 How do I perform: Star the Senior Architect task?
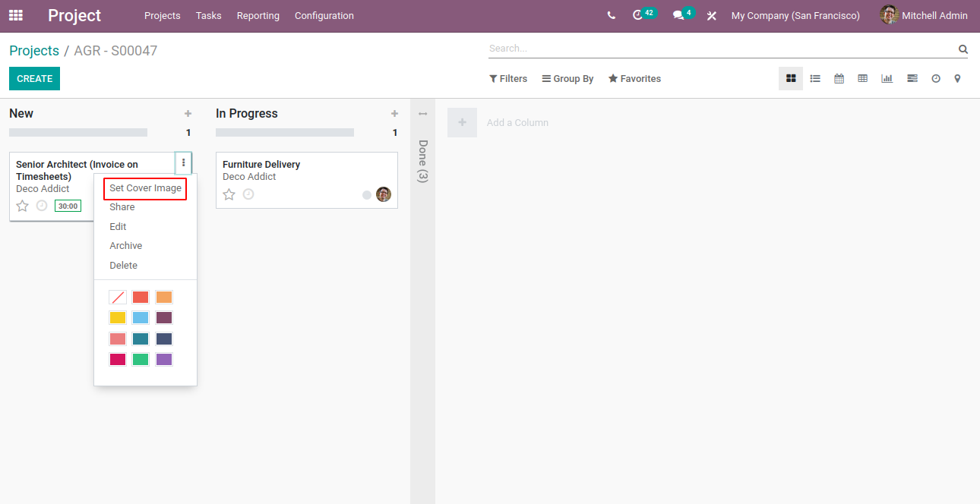[x=22, y=206]
